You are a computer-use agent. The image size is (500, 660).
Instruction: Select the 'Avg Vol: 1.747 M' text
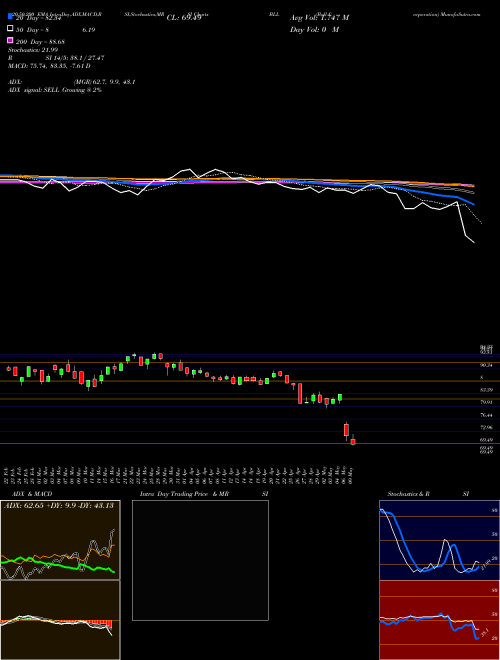(x=319, y=18)
